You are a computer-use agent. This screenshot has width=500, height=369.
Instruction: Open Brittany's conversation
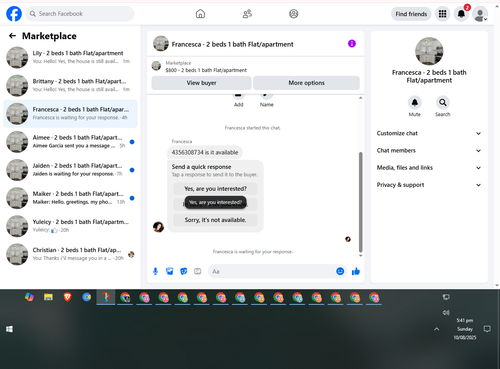[x=70, y=85]
